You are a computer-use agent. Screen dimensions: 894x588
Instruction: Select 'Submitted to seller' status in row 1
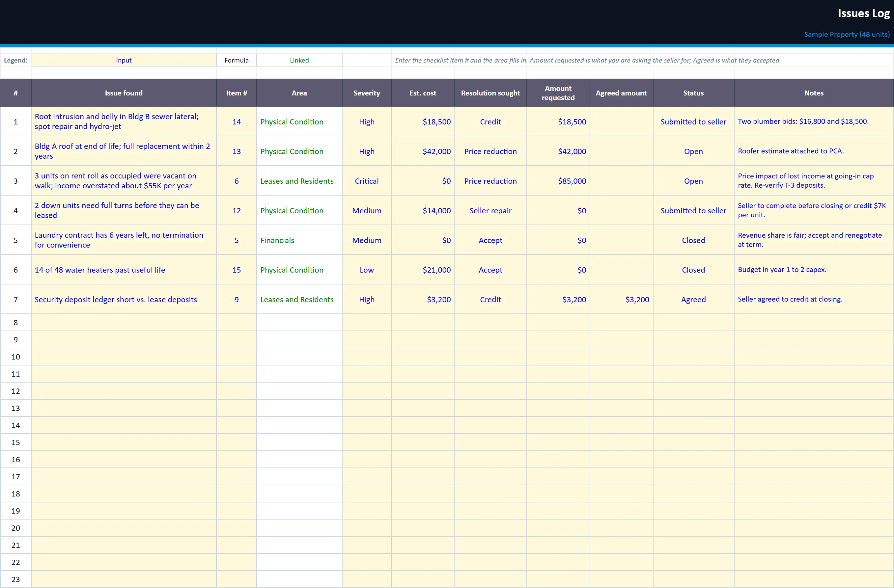click(693, 122)
